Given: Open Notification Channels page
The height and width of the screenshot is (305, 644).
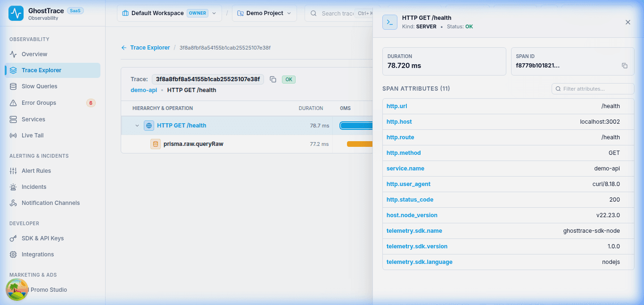Looking at the screenshot, I should pyautogui.click(x=52, y=203).
